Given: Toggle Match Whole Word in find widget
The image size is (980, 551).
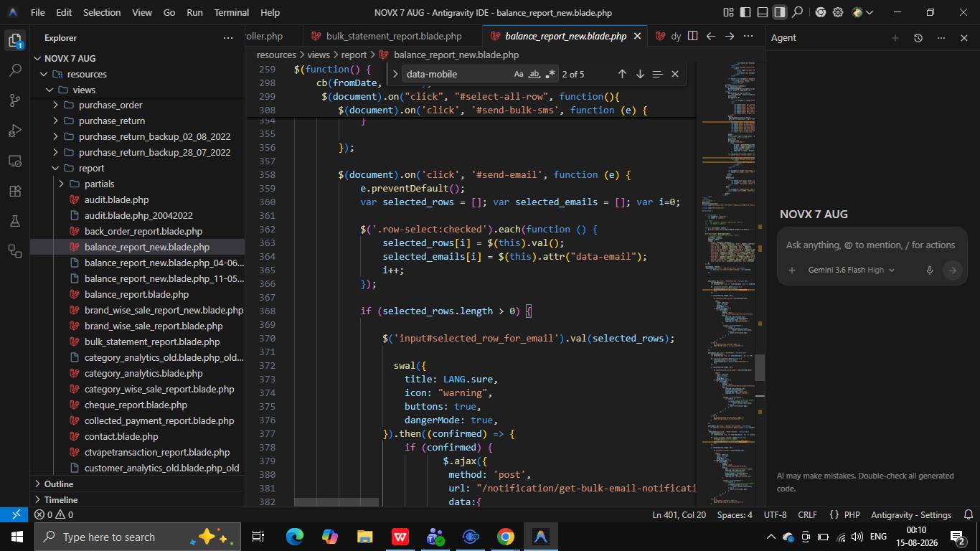Looking at the screenshot, I should [x=534, y=74].
